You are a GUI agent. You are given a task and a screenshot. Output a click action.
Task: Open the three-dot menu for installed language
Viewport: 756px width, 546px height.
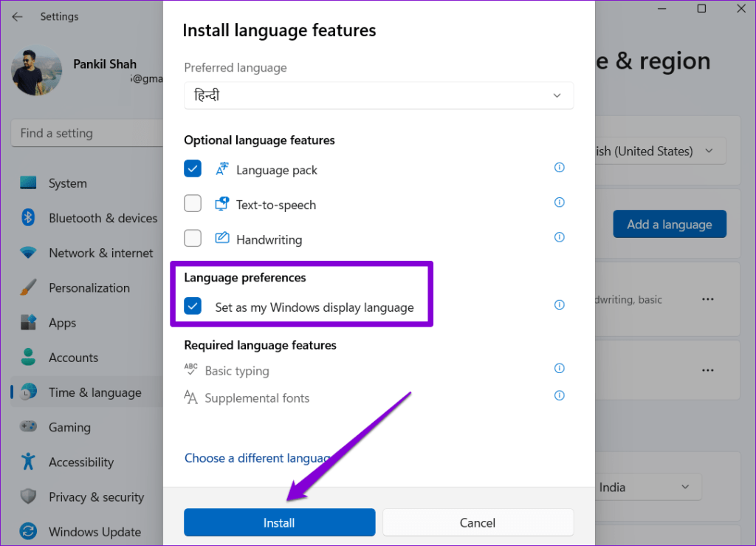pos(707,299)
